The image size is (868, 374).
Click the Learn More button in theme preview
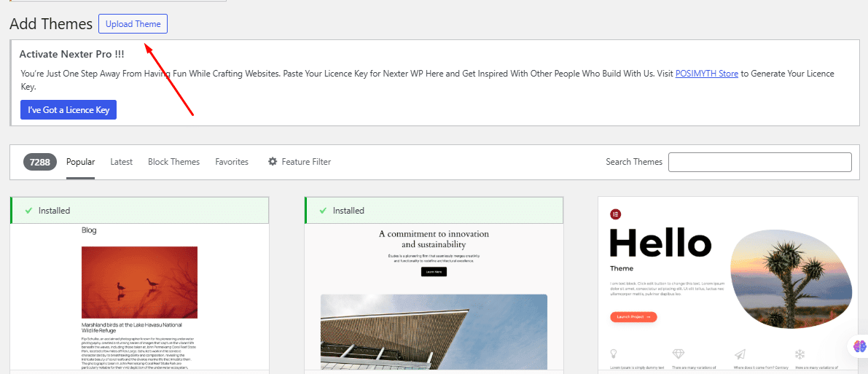pos(434,271)
